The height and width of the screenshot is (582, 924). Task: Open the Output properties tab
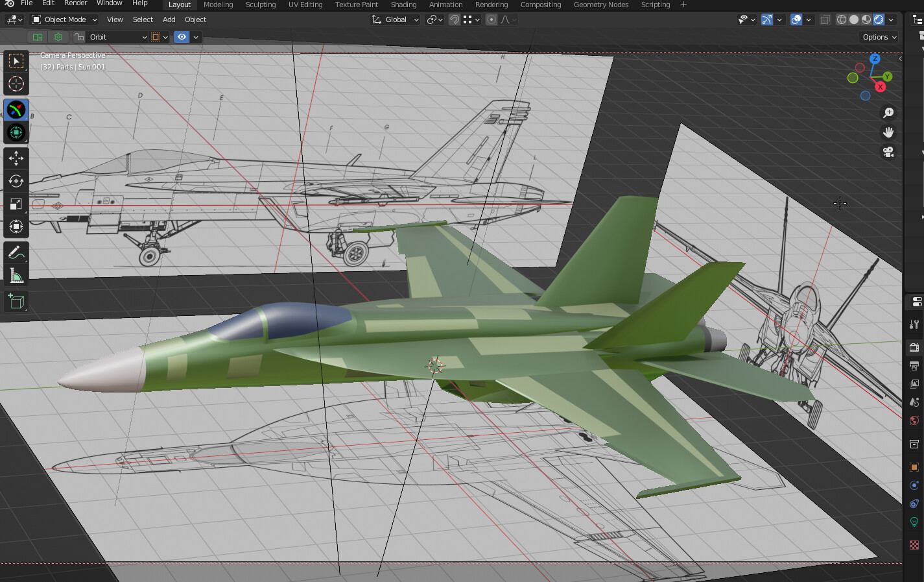[914, 366]
